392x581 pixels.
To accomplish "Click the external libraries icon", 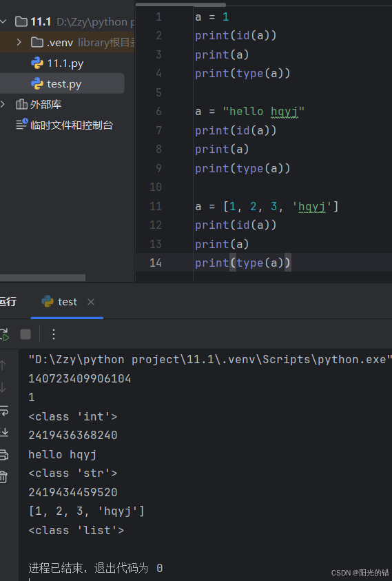I will (21, 104).
